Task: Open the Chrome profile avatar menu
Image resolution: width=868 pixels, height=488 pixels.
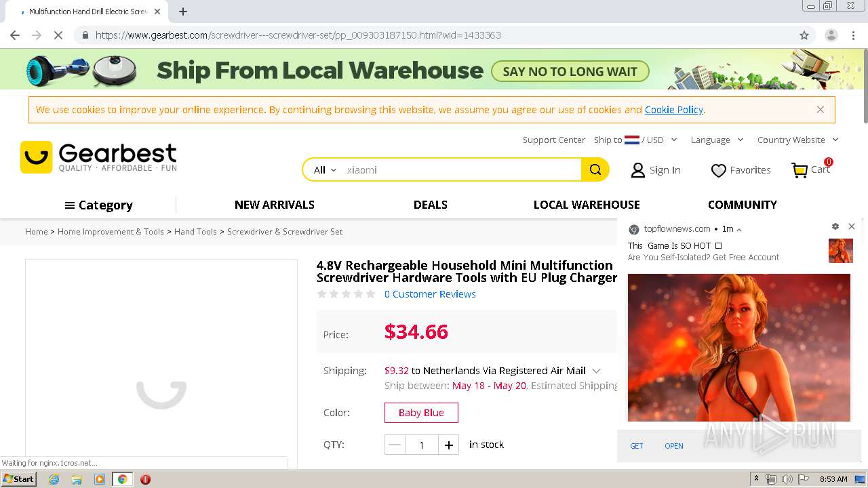Action: [x=831, y=35]
